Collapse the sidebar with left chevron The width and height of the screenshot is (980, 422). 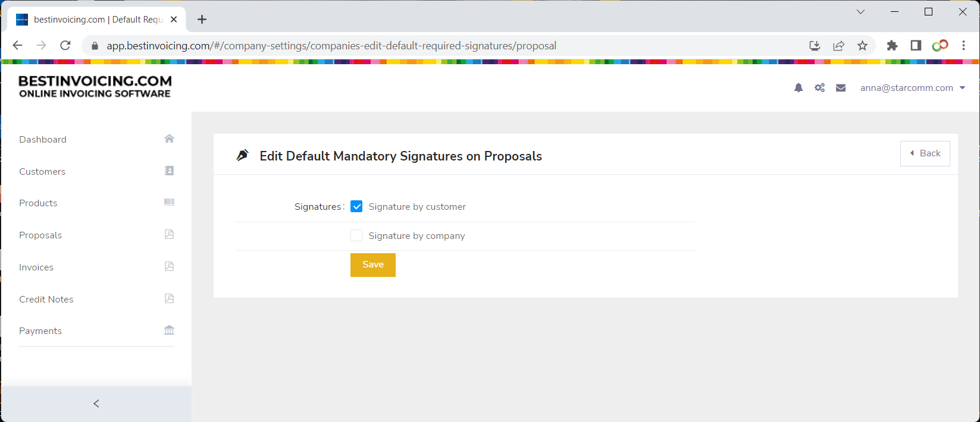[x=96, y=404]
